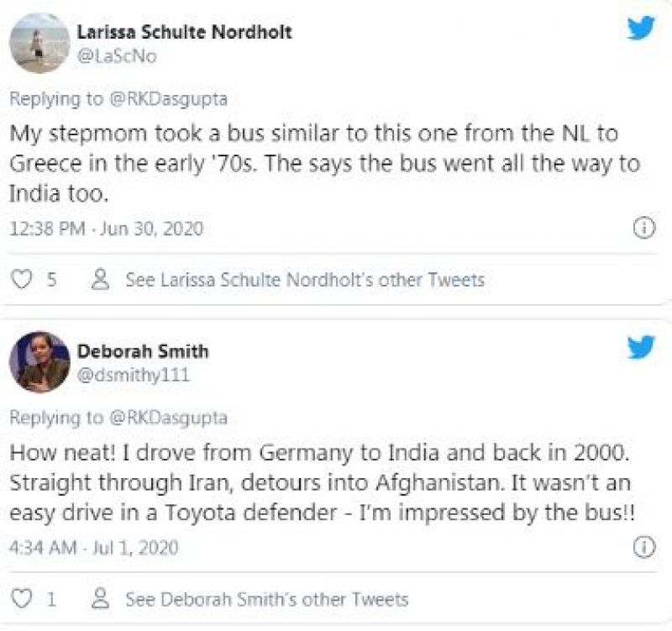Visit the @dsmithy111 handle
The width and height of the screenshot is (672, 631).
click(133, 375)
